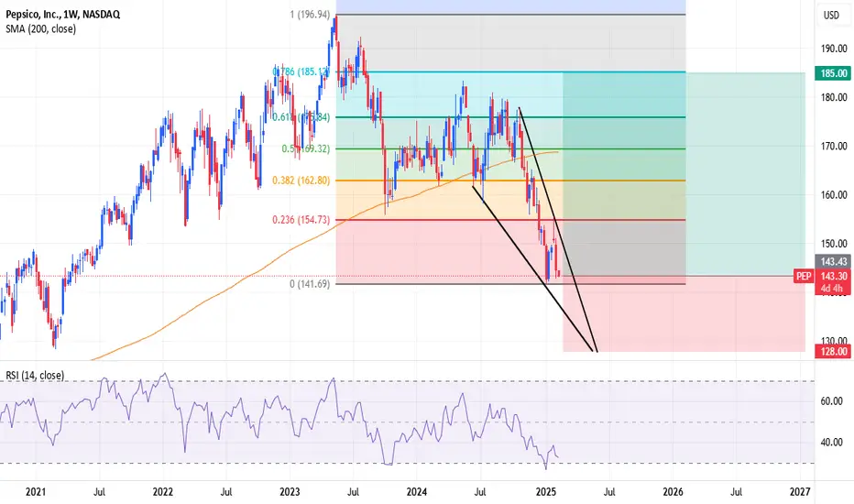This screenshot has height=504, width=854.
Task: Select the Fibonacci 0 (141.69) level label
Action: coord(310,284)
